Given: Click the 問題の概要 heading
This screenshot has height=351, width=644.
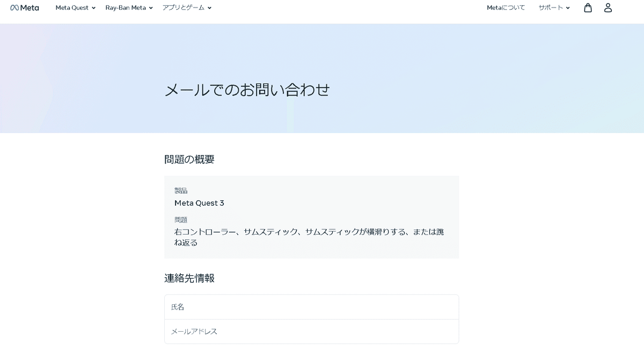Looking at the screenshot, I should click(189, 159).
